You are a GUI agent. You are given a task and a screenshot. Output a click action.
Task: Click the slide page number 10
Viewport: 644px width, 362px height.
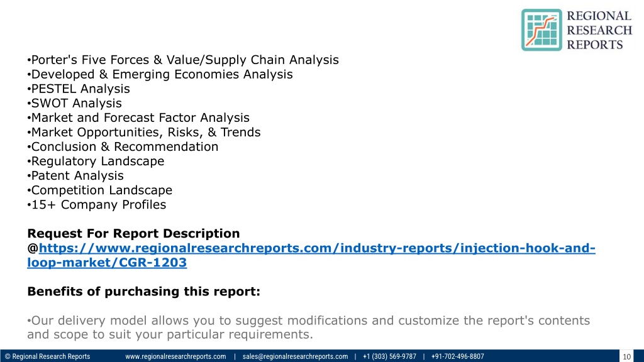click(626, 356)
